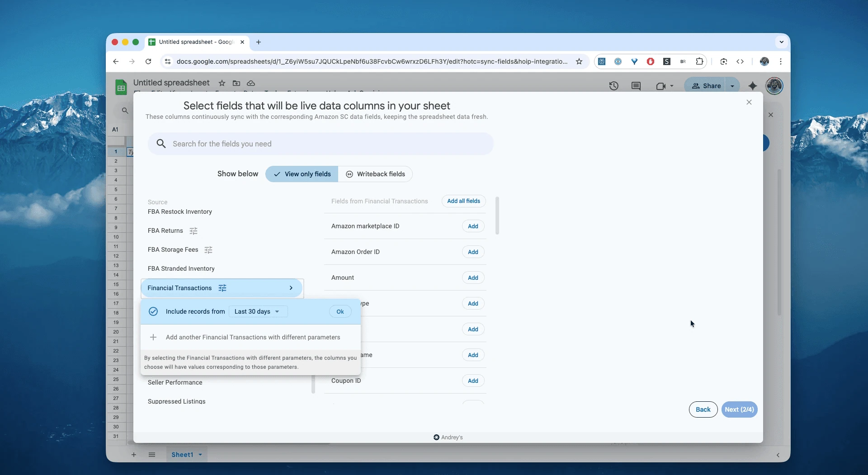Open the black S extension icon
The image size is (868, 475).
[x=667, y=61]
